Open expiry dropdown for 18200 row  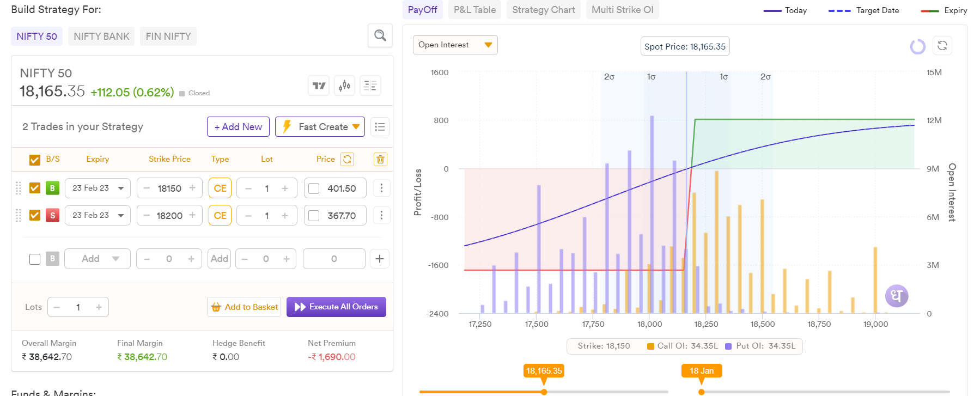click(98, 215)
